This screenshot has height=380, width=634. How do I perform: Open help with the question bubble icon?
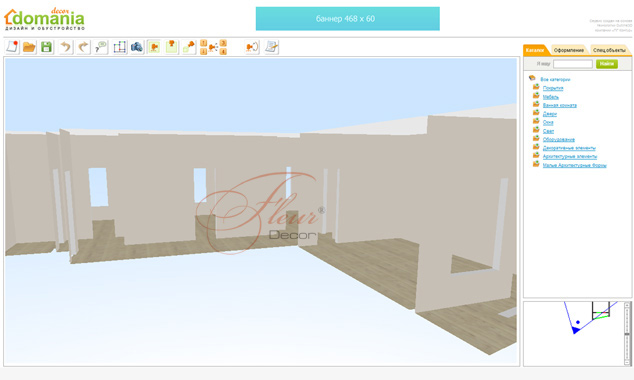[x=101, y=47]
